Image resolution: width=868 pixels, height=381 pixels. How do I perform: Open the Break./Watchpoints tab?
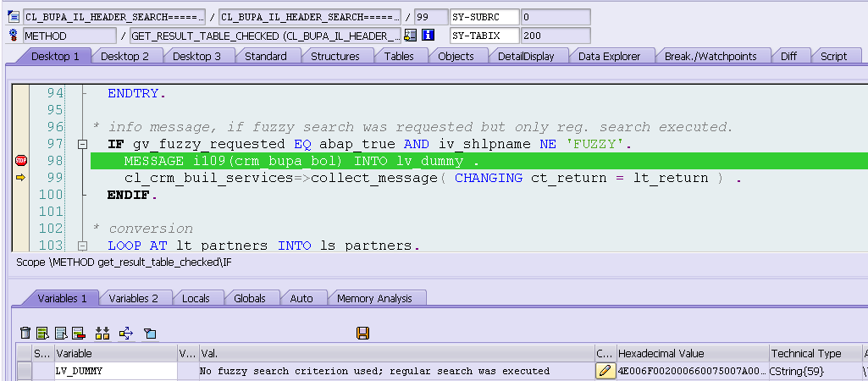(710, 56)
